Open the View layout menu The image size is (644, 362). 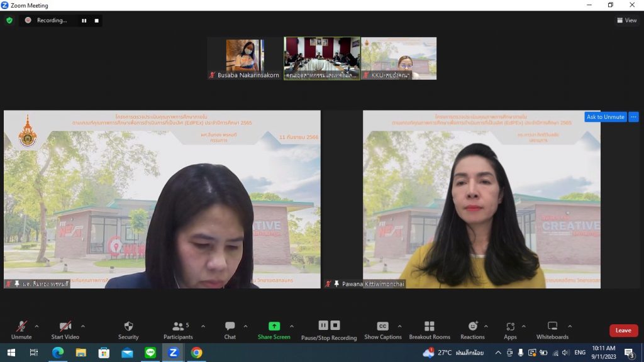[627, 20]
